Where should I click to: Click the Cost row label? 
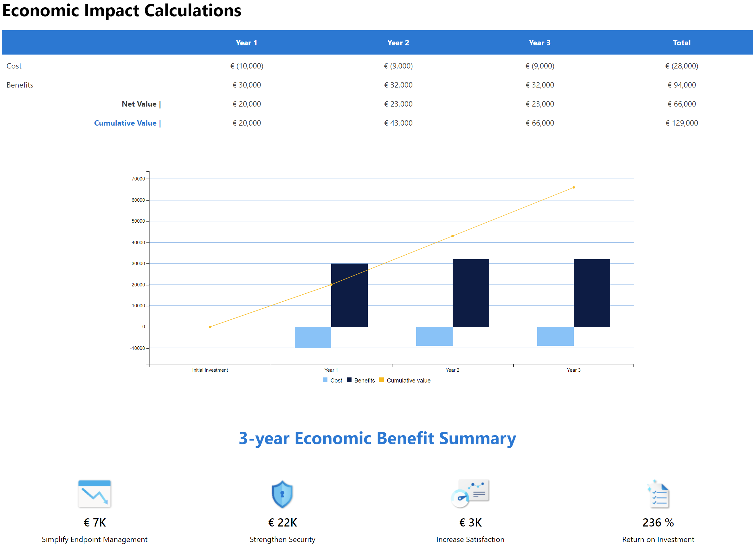coord(14,66)
